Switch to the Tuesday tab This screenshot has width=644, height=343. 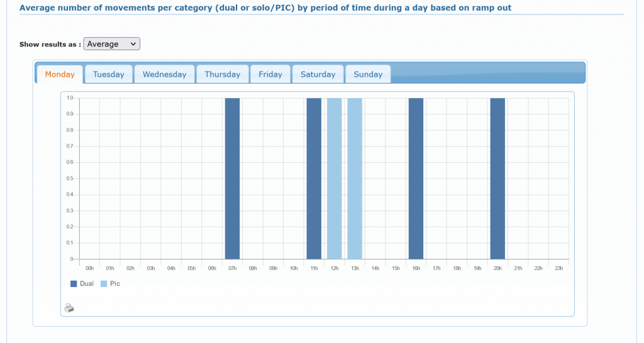[x=108, y=74]
